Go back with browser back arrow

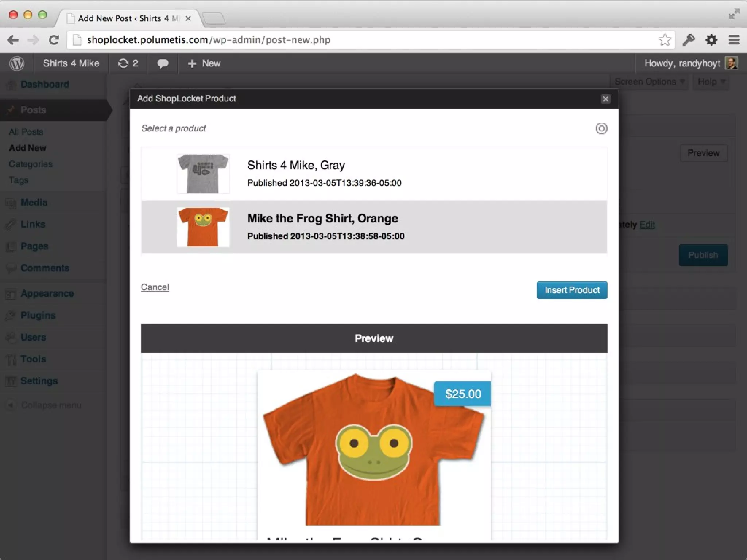click(13, 40)
